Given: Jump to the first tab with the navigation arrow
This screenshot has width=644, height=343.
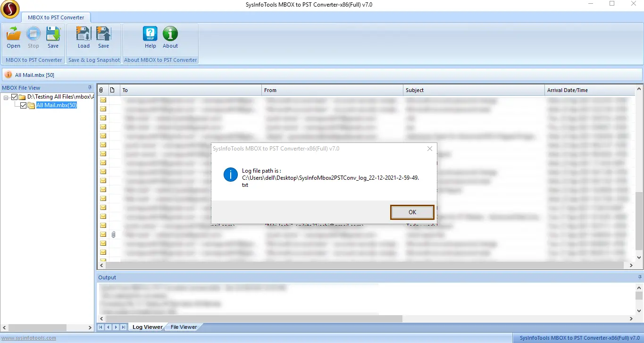Looking at the screenshot, I should (x=101, y=327).
